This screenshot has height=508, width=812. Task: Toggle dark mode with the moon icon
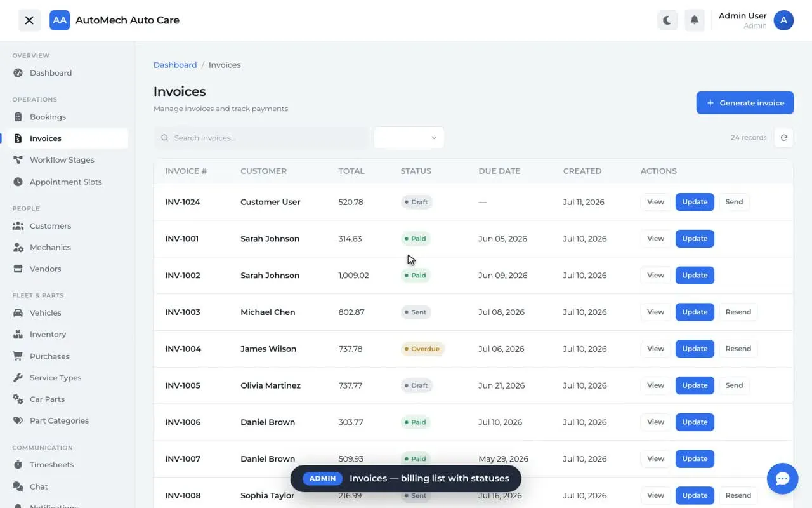[x=667, y=20]
